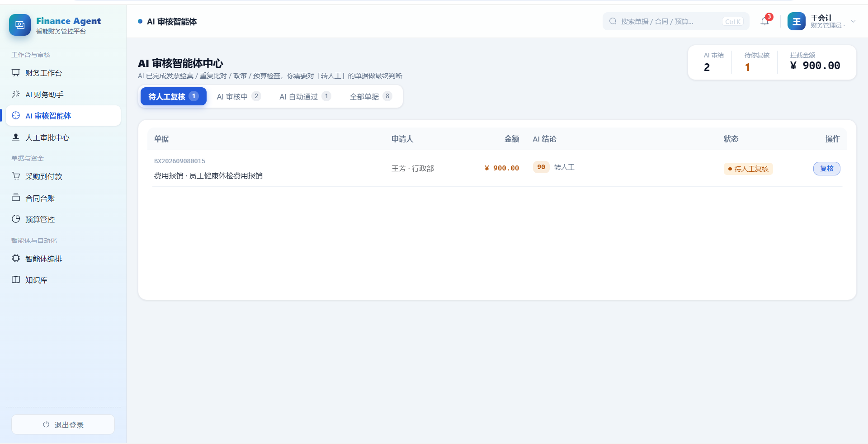
Task: Click the Finance Agent logo icon
Action: coord(20,25)
